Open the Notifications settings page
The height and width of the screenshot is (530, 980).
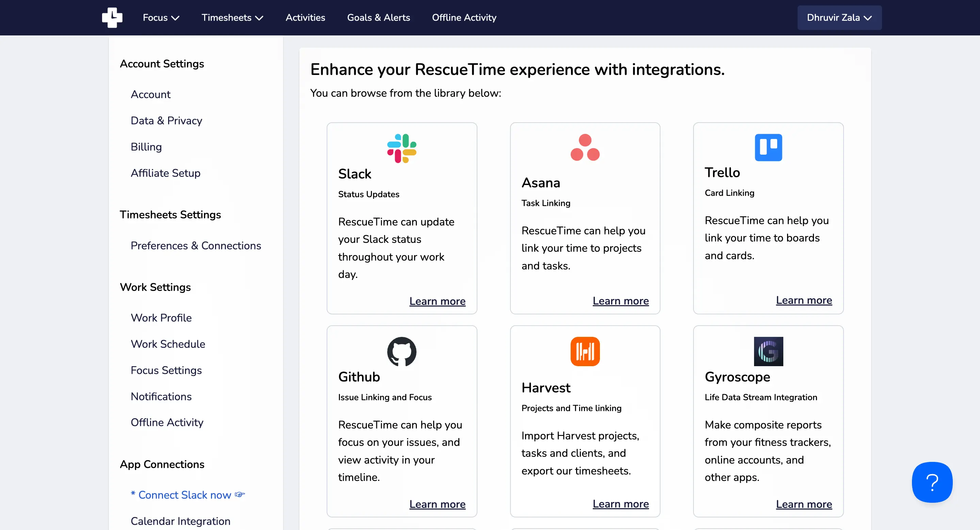[x=161, y=396]
